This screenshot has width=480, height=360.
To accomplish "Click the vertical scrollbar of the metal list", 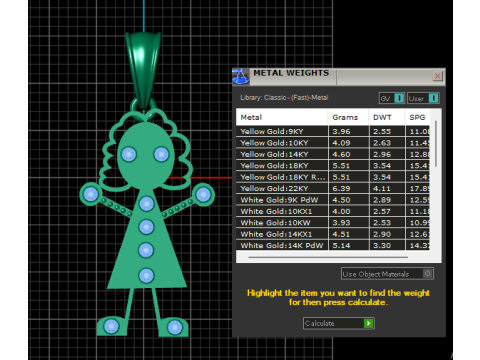I will click(x=435, y=143).
